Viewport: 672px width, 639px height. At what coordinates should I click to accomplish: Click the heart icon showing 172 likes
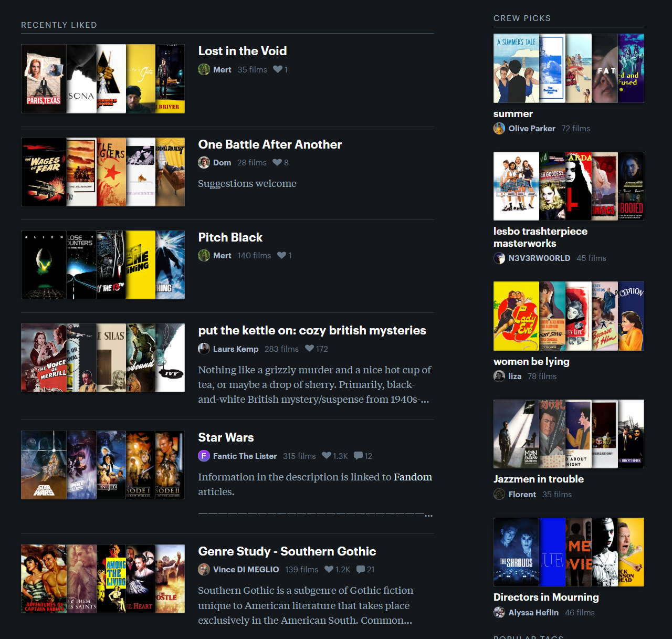[309, 349]
